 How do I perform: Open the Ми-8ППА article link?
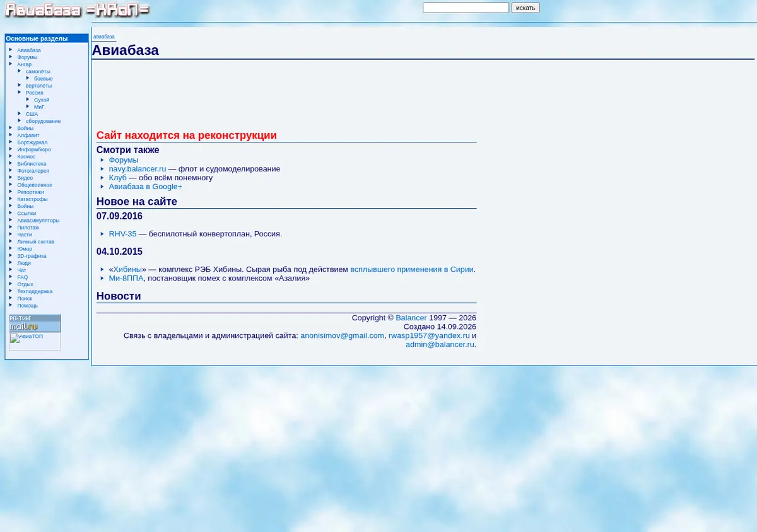click(x=126, y=278)
